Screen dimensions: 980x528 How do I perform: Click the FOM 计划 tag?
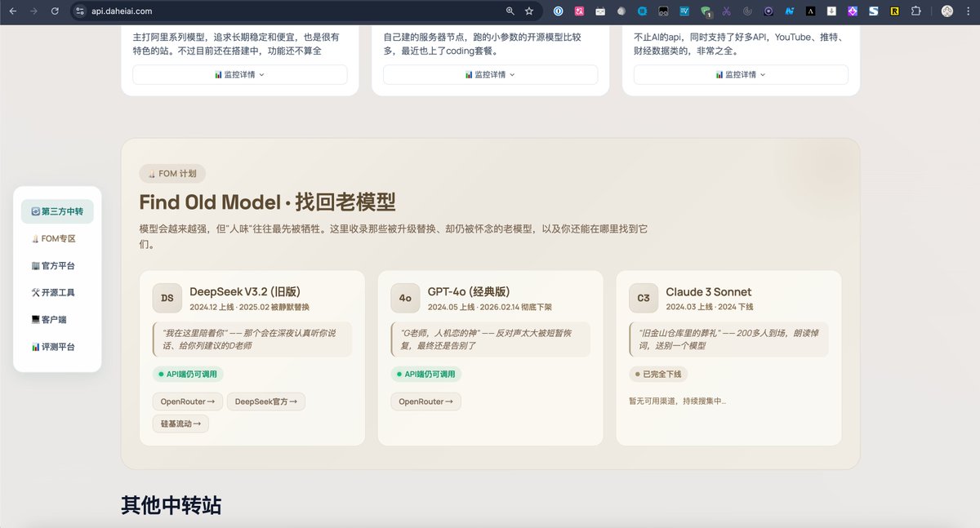[172, 174]
